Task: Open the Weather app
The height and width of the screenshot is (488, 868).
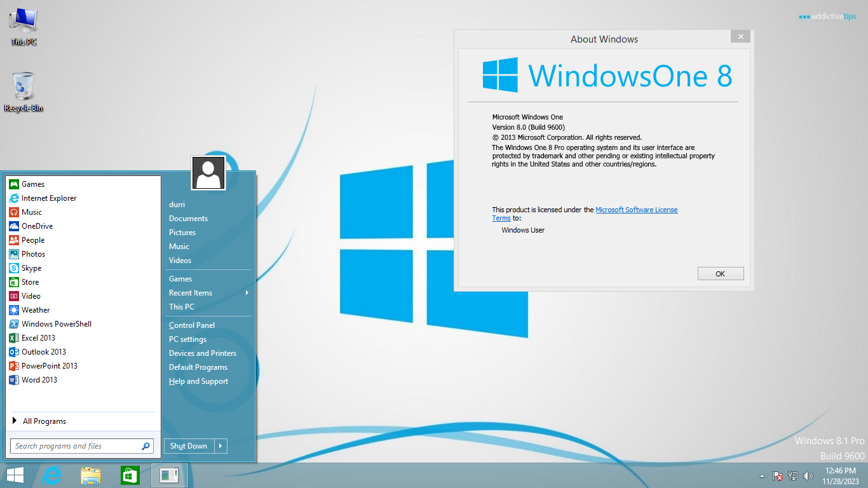Action: point(83,310)
